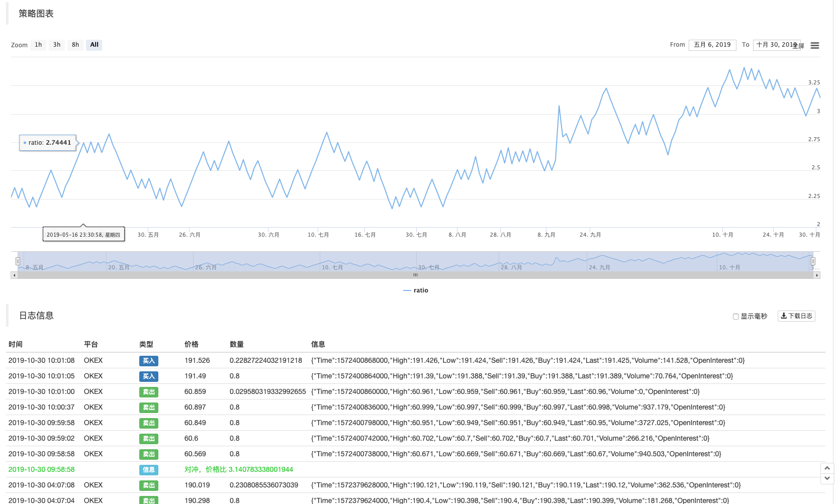Click quantity 0.22827224032191218

266,360
